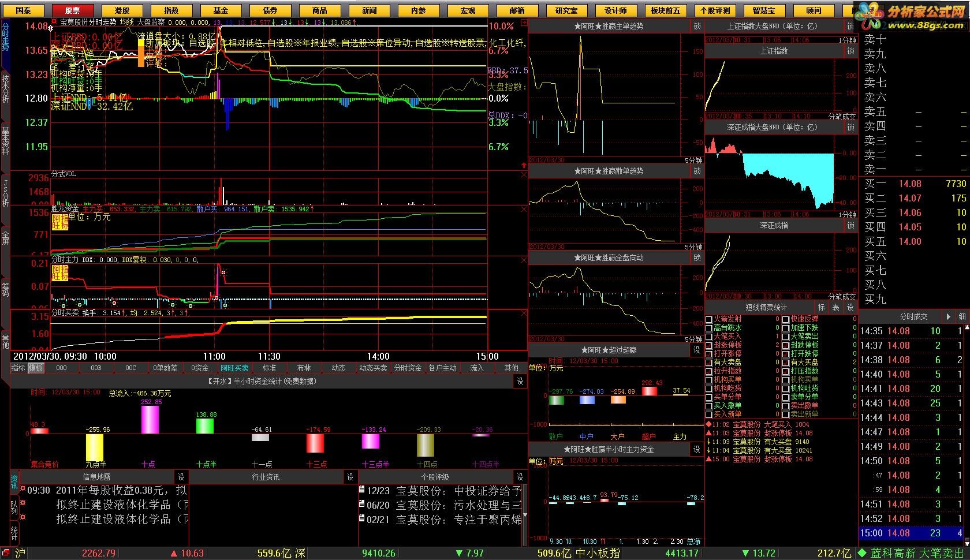Select the 0单数差 indicator tab

(x=165, y=368)
